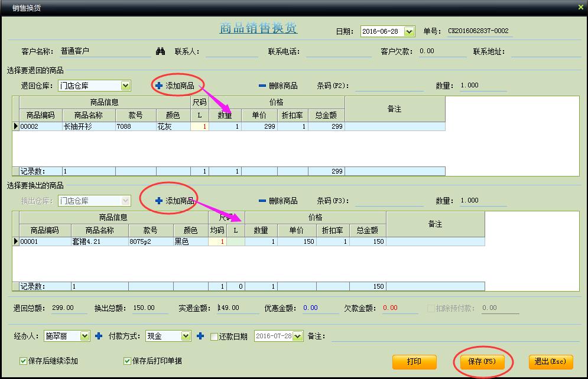588x379 pixels.
Task: Click the 实退金额 field showing 149.00
Action: [238, 308]
